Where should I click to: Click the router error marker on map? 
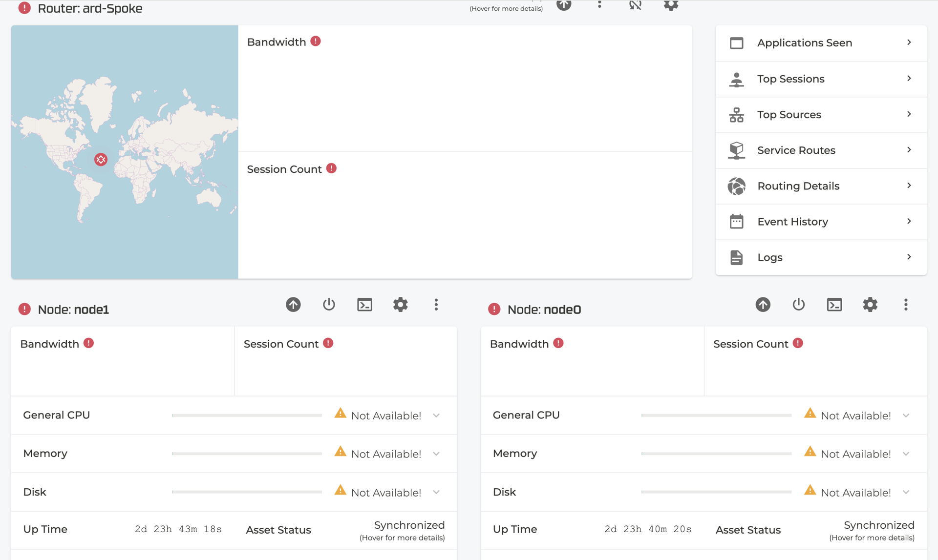pyautogui.click(x=101, y=159)
